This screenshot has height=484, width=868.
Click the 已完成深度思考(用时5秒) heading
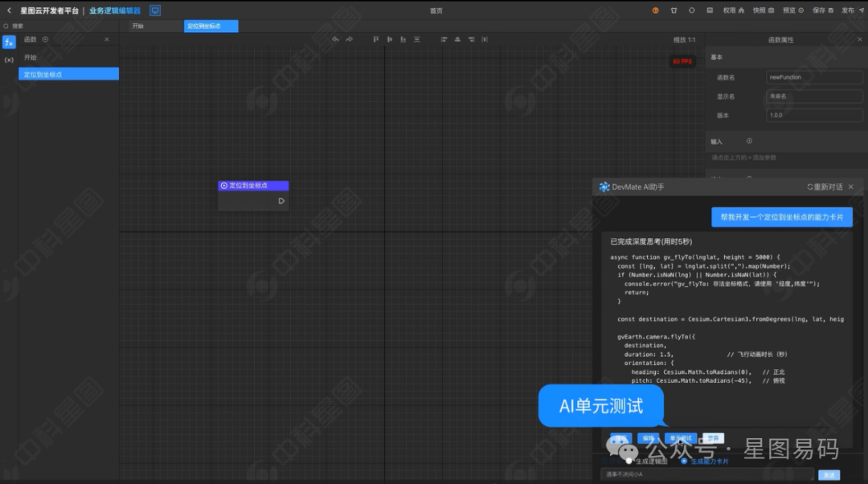click(651, 242)
